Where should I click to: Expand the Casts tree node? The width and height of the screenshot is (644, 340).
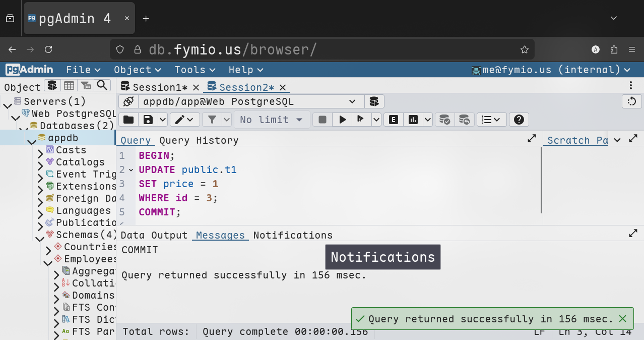tap(40, 150)
